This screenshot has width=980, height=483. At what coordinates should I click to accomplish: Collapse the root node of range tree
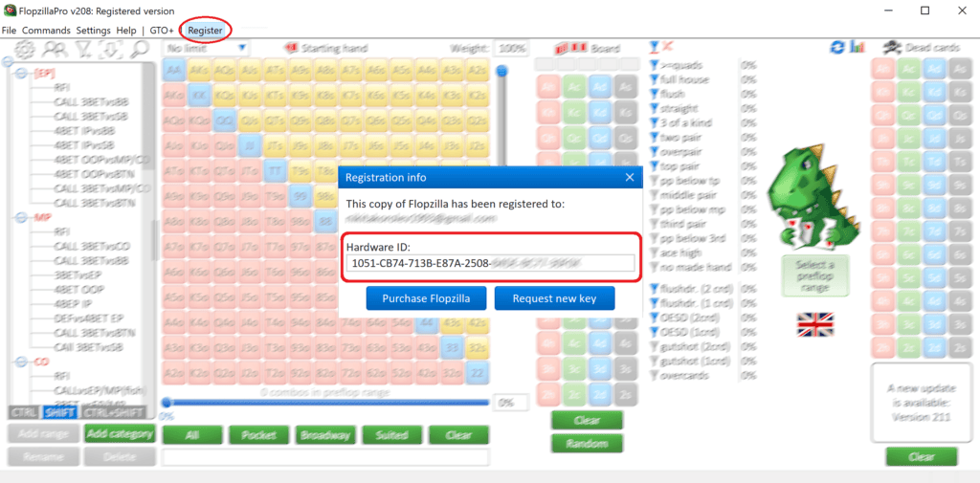8,61
